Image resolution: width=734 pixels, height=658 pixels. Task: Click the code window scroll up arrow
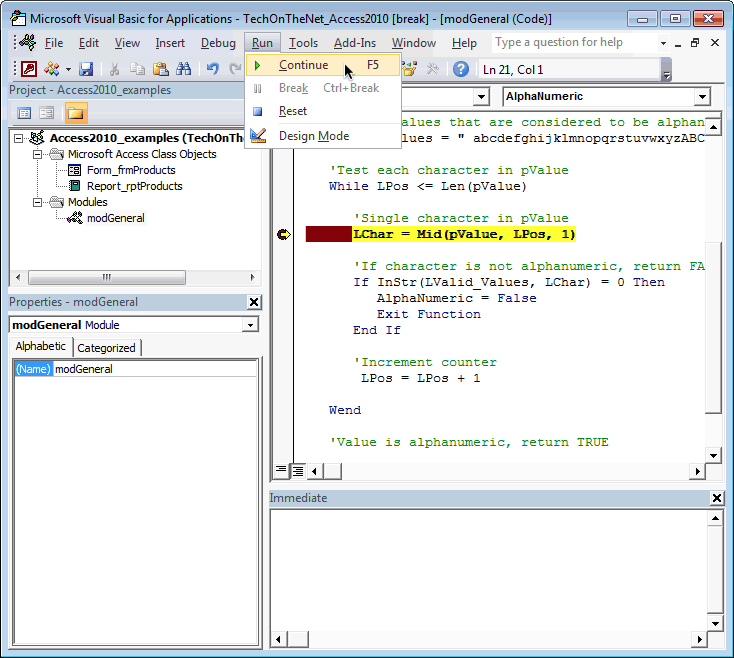pyautogui.click(x=713, y=127)
